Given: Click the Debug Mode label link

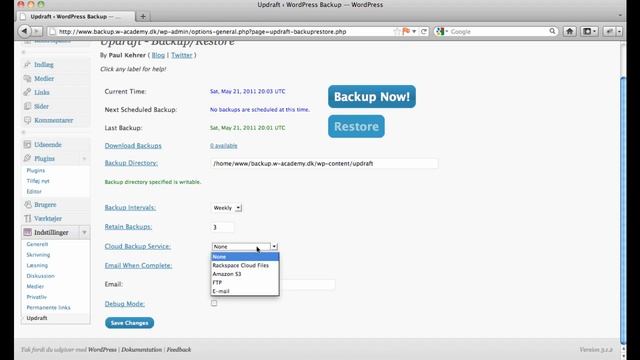Looking at the screenshot, I should [124, 304].
